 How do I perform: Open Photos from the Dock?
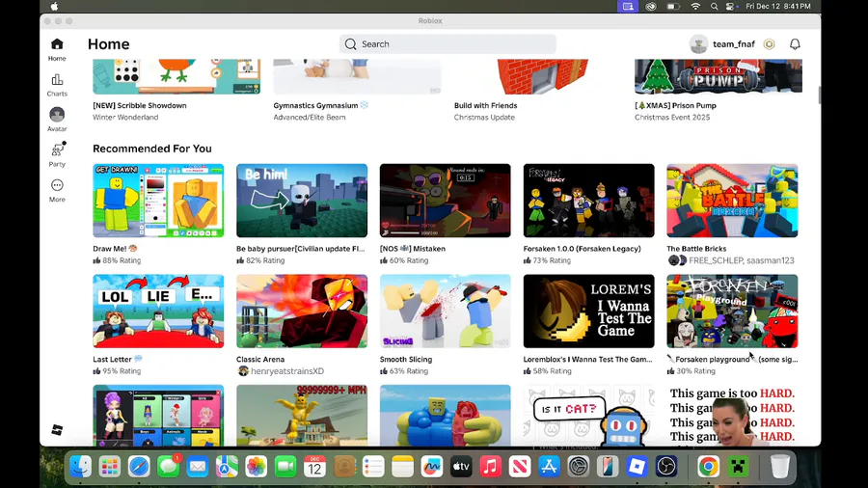coord(257,467)
